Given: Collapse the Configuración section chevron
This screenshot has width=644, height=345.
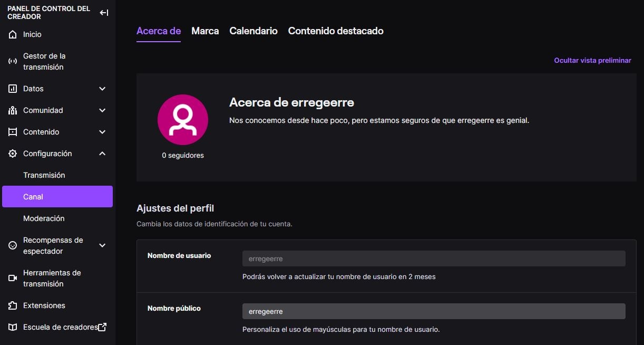Looking at the screenshot, I should click(x=102, y=153).
